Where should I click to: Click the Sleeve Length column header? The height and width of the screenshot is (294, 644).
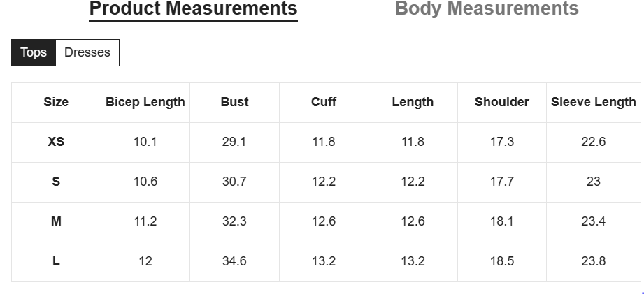click(594, 102)
